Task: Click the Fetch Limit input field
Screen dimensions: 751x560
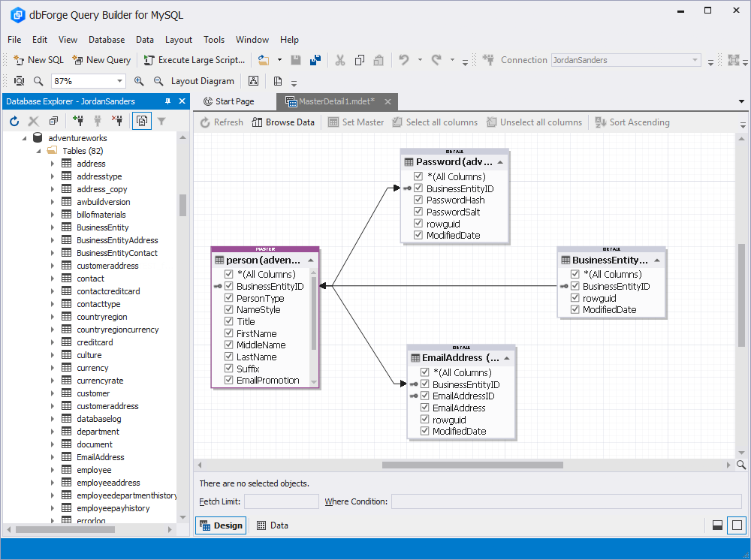Action: pyautogui.click(x=282, y=501)
